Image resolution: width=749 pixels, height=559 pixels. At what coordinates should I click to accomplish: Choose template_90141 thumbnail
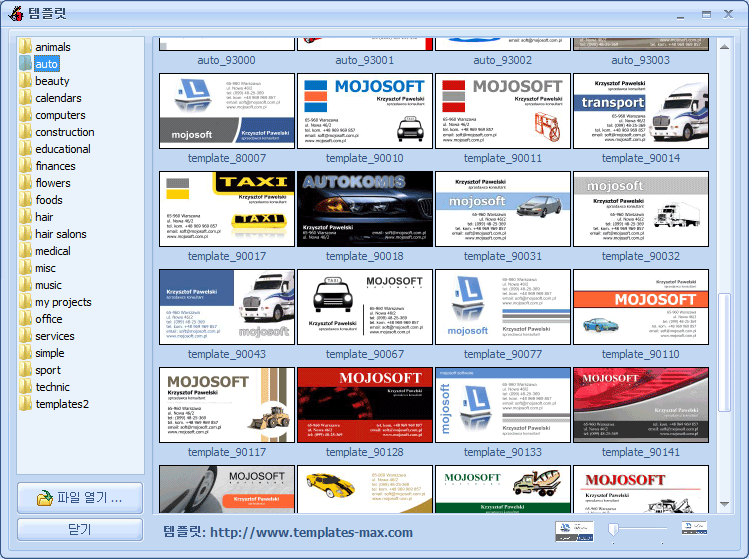(641, 405)
